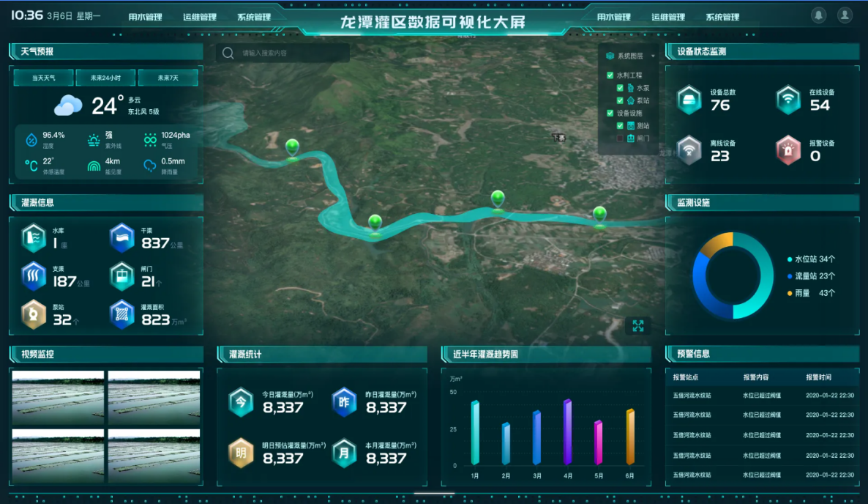This screenshot has height=504, width=868.
Task: Click the 雨量 43个 legend entry
Action: coord(811,293)
